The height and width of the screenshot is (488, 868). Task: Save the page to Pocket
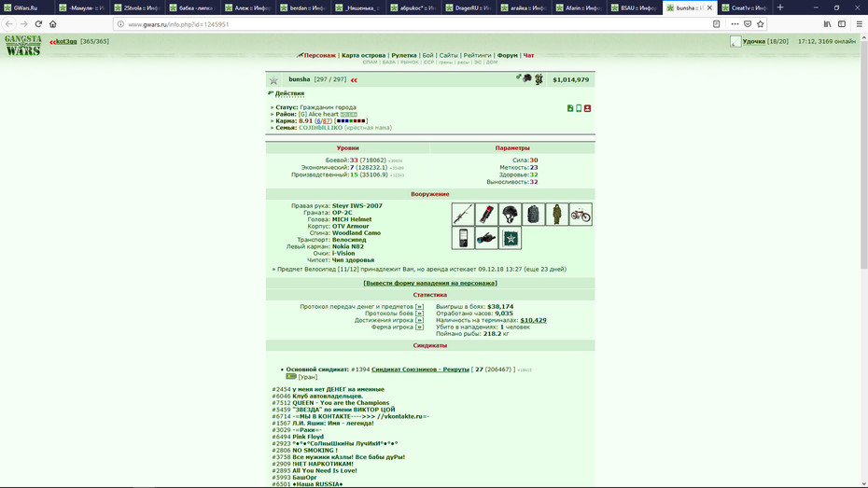pyautogui.click(x=748, y=23)
